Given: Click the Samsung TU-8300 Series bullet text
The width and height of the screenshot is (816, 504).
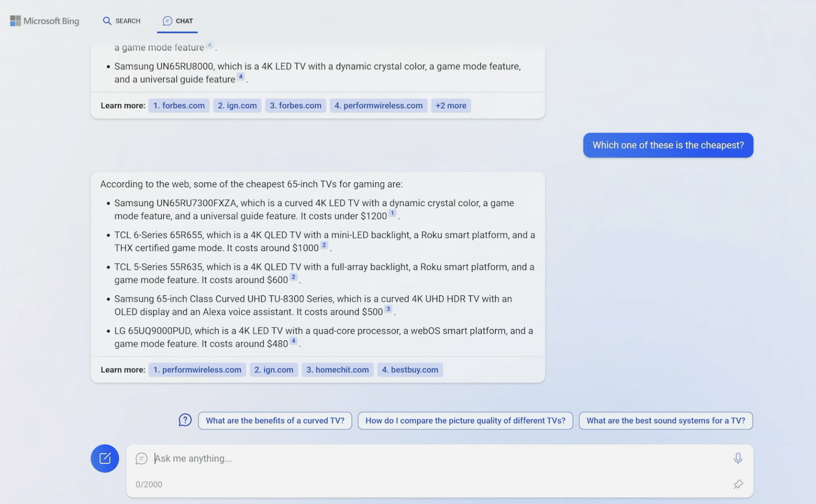Looking at the screenshot, I should (313, 305).
